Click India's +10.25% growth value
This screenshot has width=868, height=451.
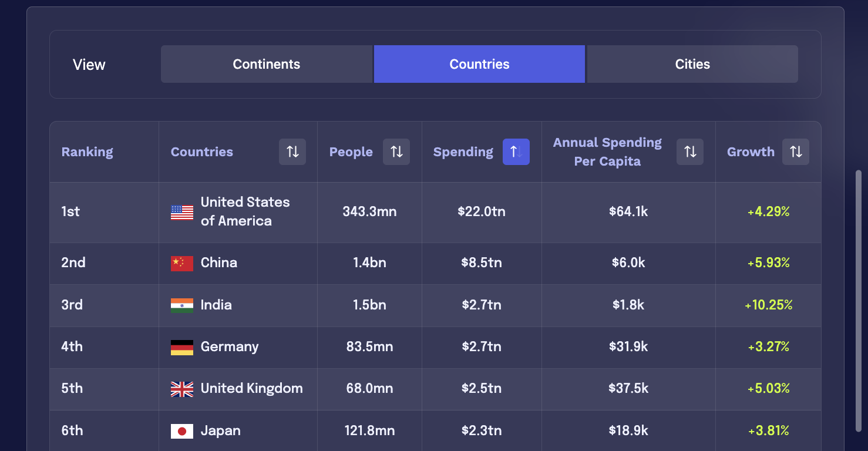768,305
